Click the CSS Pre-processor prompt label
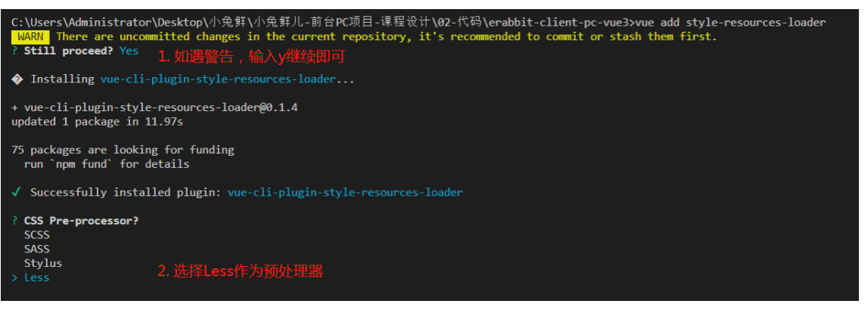The height and width of the screenshot is (310, 868). tap(82, 221)
